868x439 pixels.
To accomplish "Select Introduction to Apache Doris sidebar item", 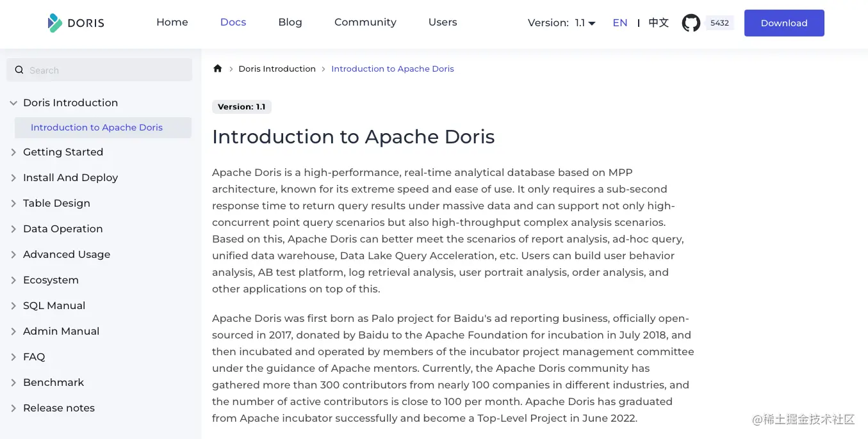I will 97,127.
